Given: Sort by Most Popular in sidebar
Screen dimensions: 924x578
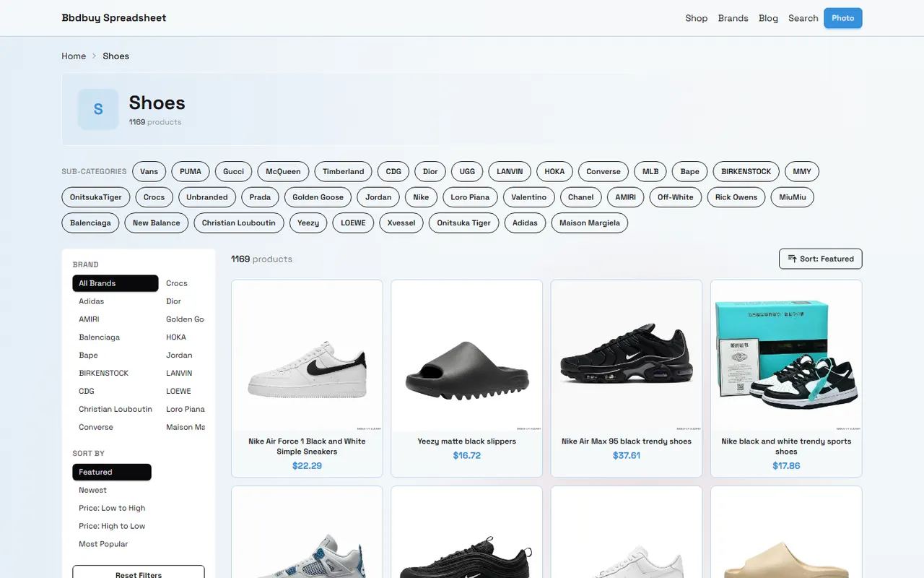Looking at the screenshot, I should pos(112,544).
